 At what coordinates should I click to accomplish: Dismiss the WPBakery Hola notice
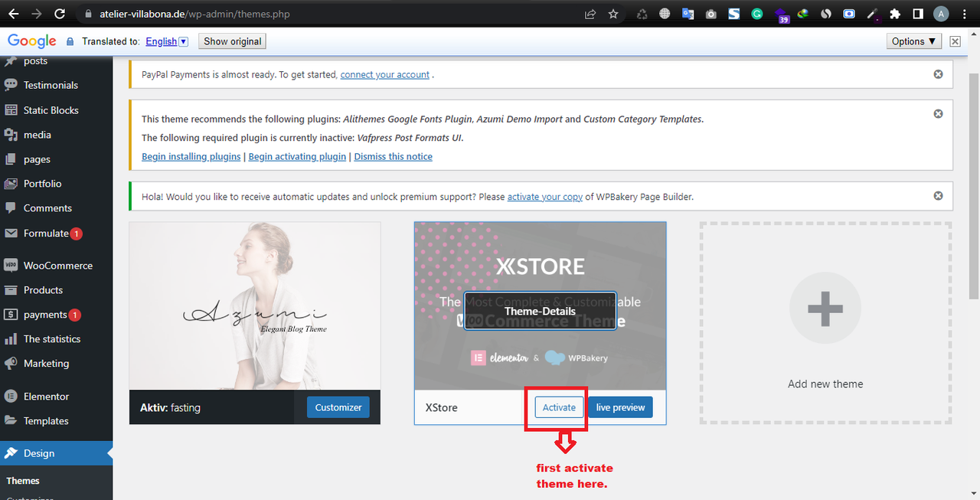(938, 196)
